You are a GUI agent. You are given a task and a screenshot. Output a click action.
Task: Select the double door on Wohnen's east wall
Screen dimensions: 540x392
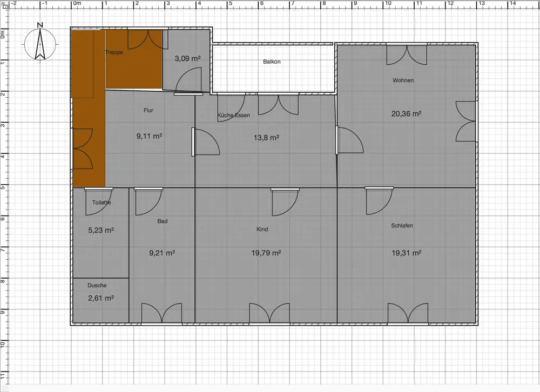pos(467,121)
